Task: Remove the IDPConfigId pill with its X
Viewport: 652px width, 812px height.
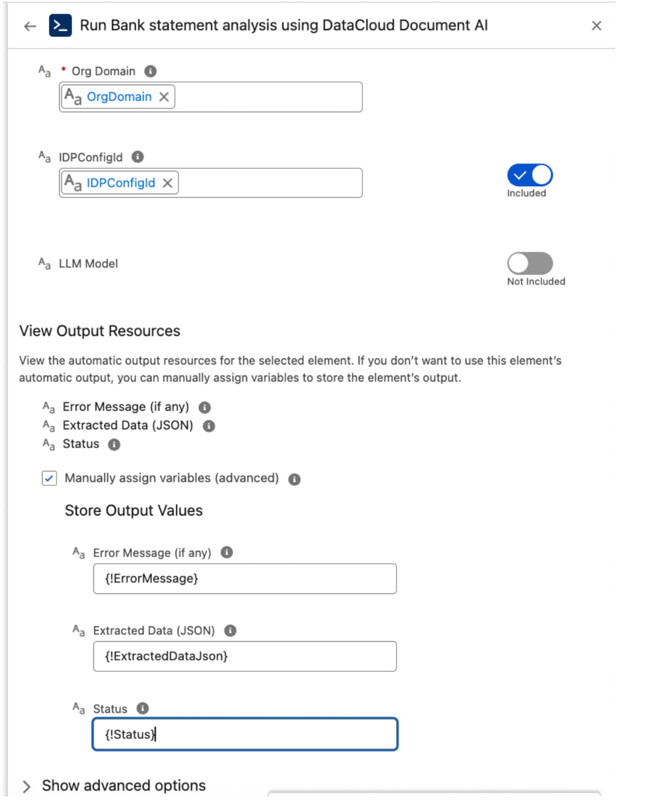Action: click(168, 183)
